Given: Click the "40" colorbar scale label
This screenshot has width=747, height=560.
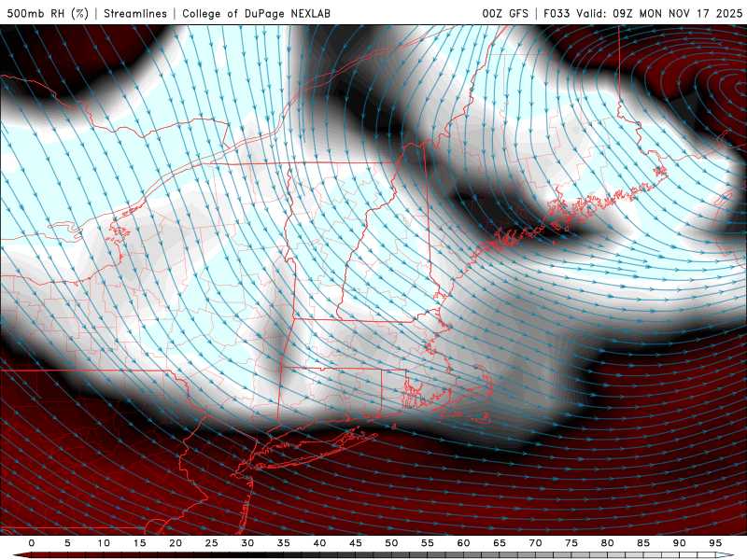Looking at the screenshot, I should pyautogui.click(x=319, y=543).
